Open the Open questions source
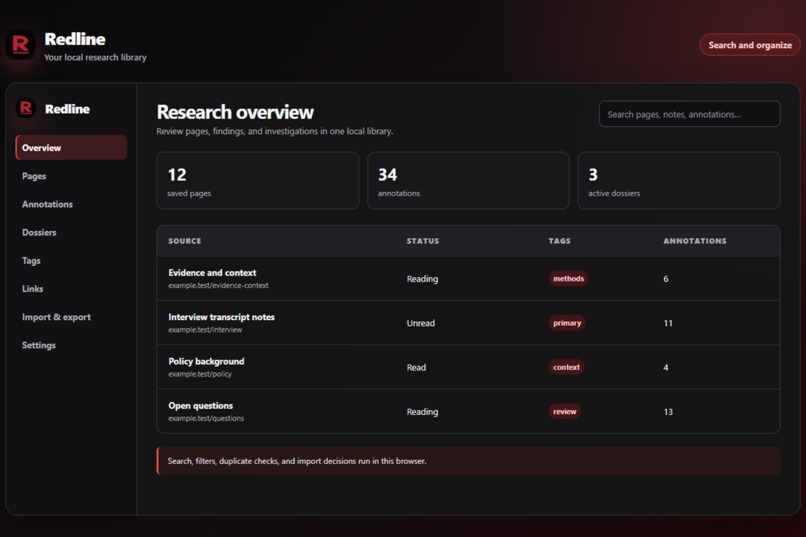Image resolution: width=806 pixels, height=537 pixels. pos(200,406)
